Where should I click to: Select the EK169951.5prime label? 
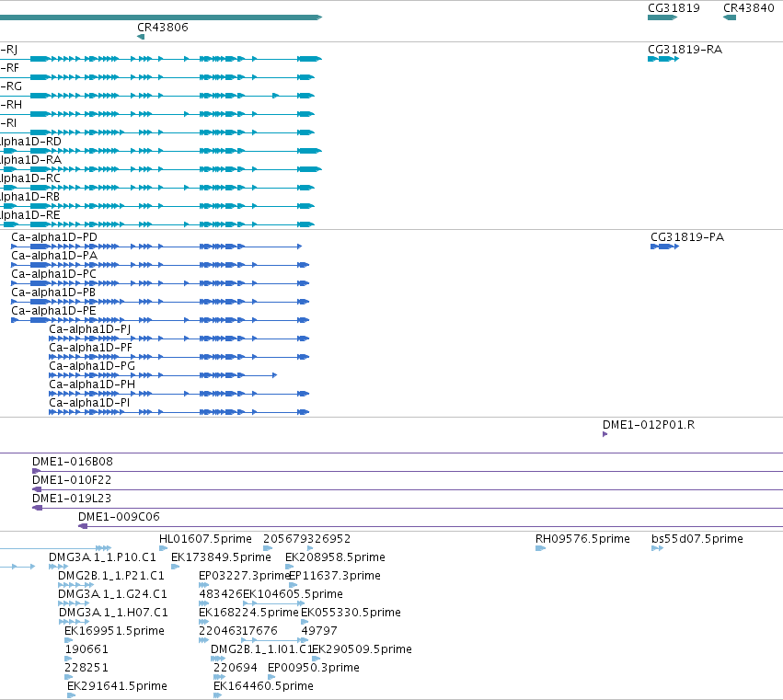[x=114, y=632]
